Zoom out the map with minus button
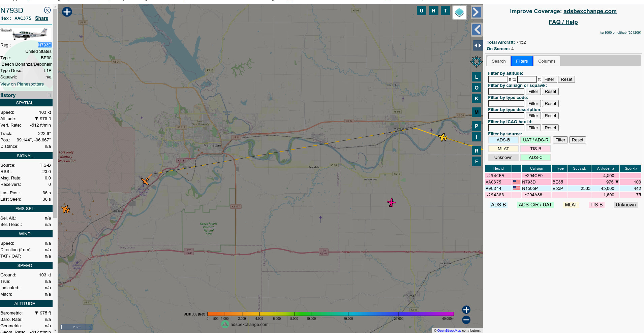This screenshot has height=333, width=644. coord(466,320)
